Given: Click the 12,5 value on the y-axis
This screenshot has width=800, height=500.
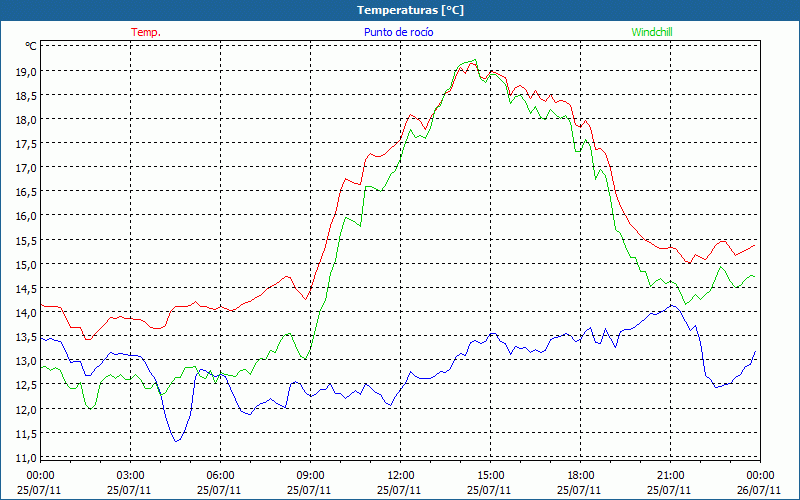Looking at the screenshot, I should coord(27,385).
